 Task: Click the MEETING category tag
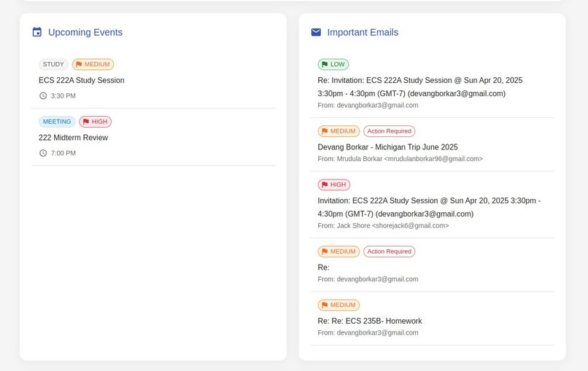(x=57, y=122)
